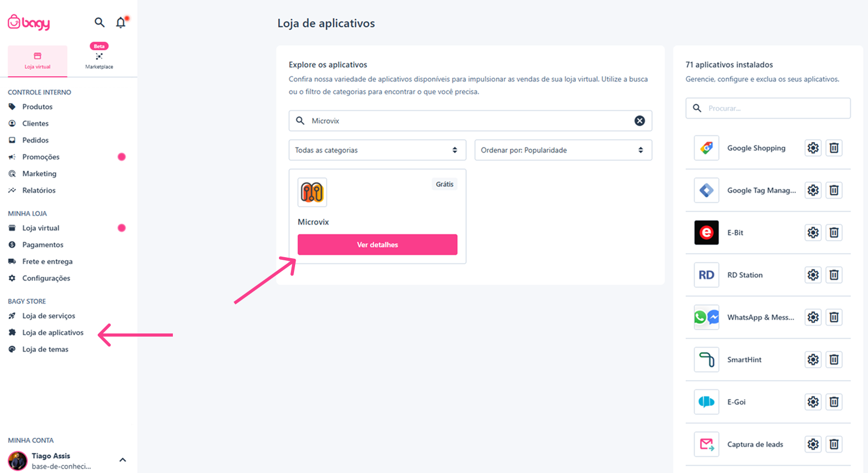Open settings gear for E-Goi
Screen dimensions: 868x473
(x=813, y=402)
